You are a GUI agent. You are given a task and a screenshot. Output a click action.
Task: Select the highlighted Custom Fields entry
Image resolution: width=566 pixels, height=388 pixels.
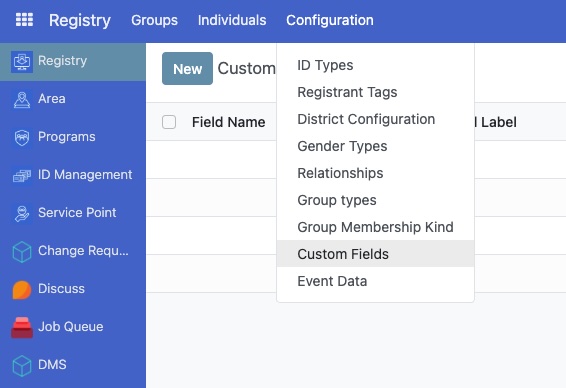tap(375, 254)
